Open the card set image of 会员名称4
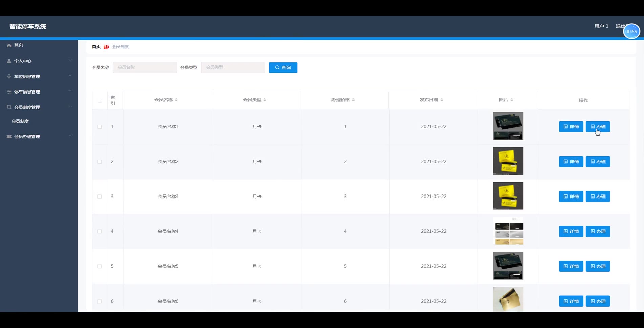 (508, 231)
